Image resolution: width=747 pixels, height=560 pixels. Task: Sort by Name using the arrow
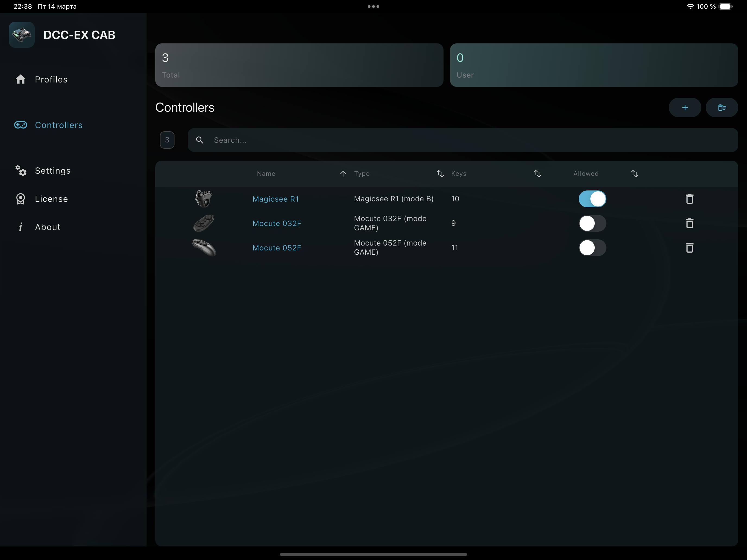tap(343, 173)
